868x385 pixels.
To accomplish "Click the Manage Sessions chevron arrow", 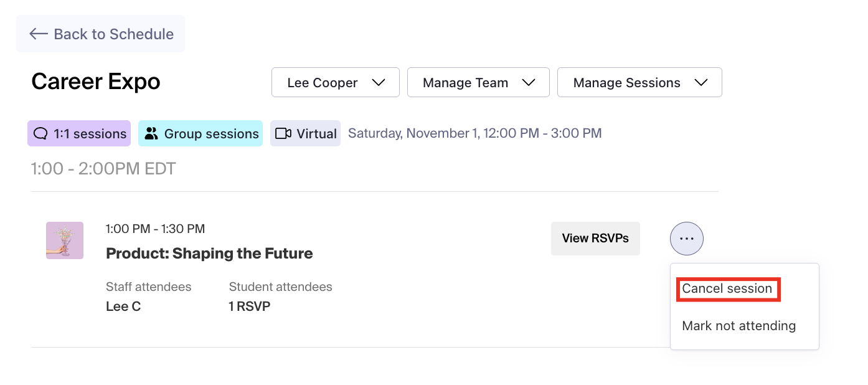I will tap(701, 83).
